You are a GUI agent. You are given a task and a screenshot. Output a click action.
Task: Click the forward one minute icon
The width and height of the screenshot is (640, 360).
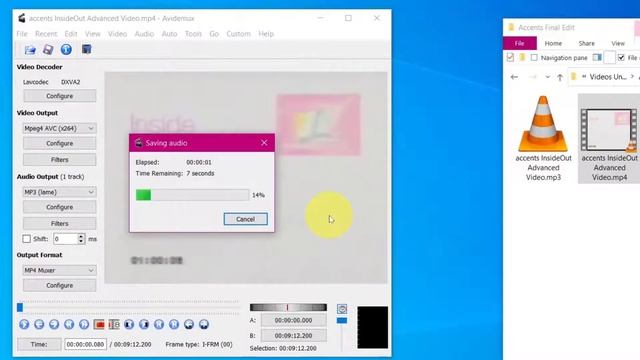click(204, 324)
